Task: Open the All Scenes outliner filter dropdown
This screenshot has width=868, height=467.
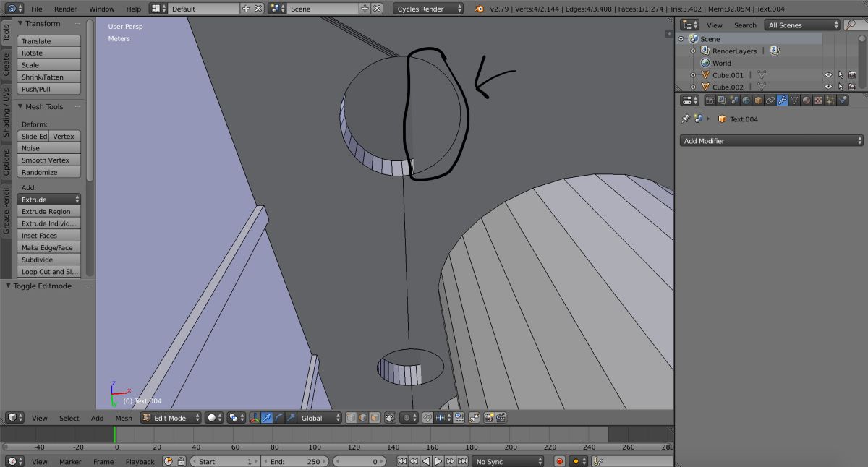Action: [x=803, y=25]
